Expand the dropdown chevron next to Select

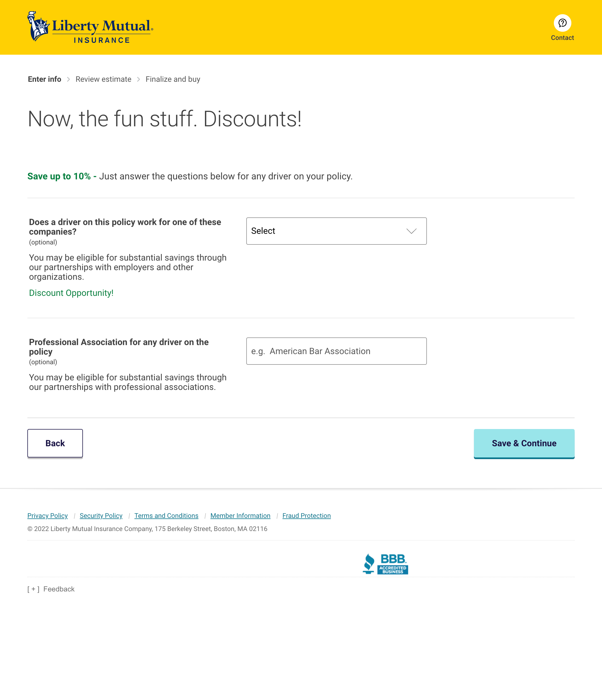coord(411,231)
